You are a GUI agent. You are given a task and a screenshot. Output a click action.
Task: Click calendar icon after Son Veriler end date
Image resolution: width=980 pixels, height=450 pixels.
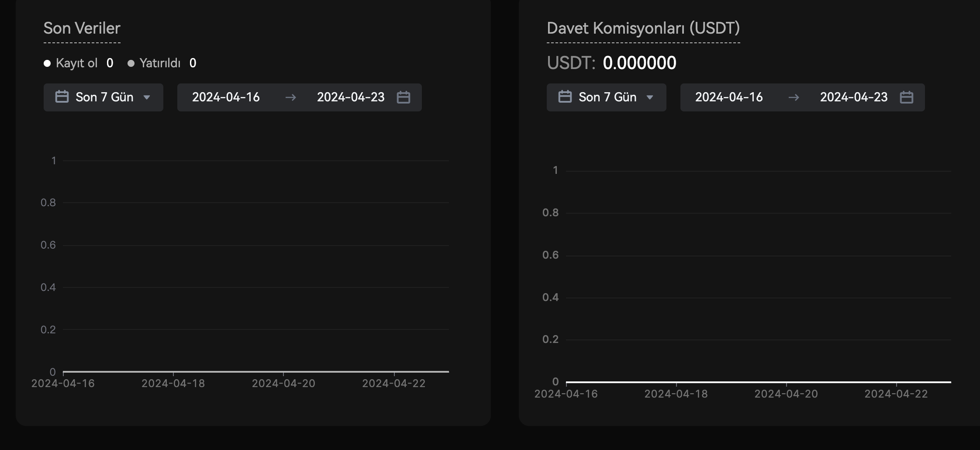(403, 97)
